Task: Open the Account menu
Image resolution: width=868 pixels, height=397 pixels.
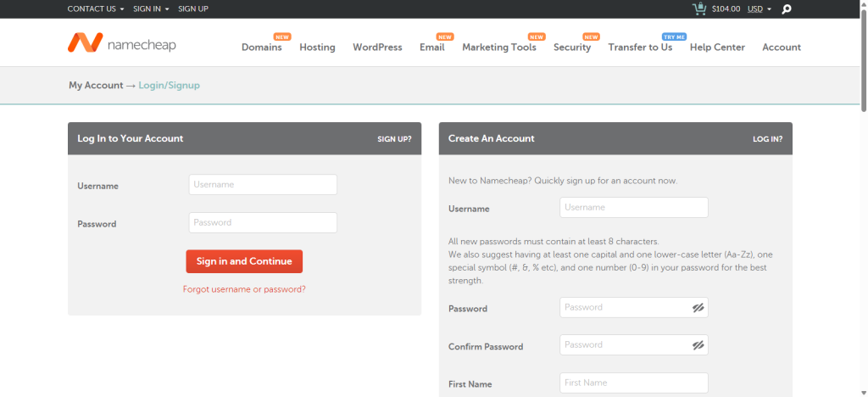Action: coord(782,47)
